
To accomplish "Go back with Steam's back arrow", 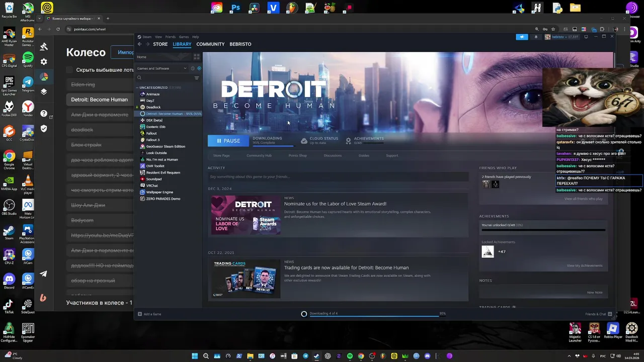I will [140, 44].
